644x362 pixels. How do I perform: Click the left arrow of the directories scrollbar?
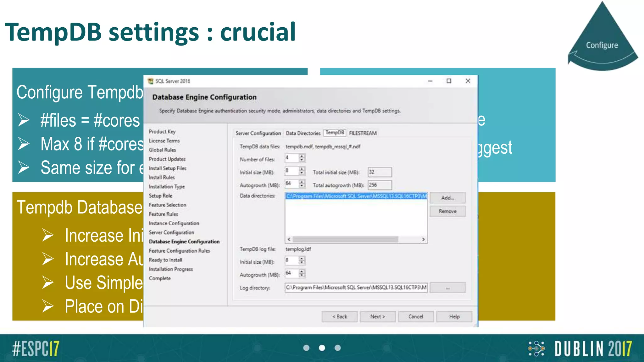click(x=289, y=239)
